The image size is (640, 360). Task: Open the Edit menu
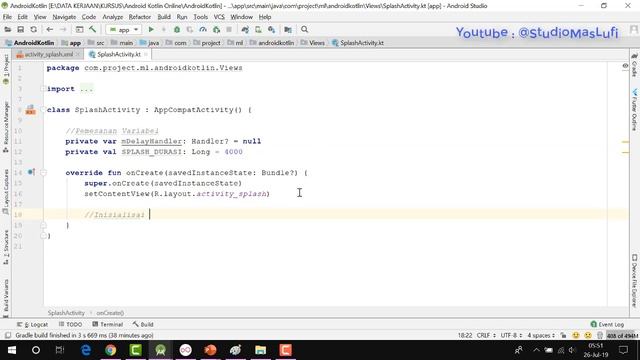(x=22, y=17)
